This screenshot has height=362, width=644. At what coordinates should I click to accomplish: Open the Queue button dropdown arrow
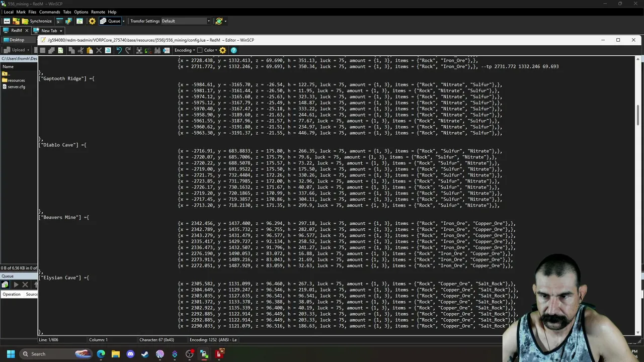point(123,21)
